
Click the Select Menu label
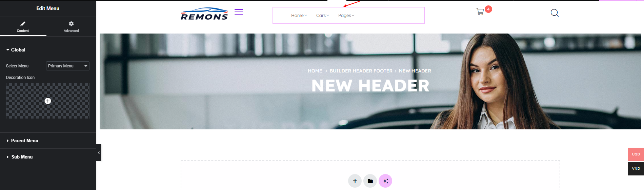(x=17, y=66)
